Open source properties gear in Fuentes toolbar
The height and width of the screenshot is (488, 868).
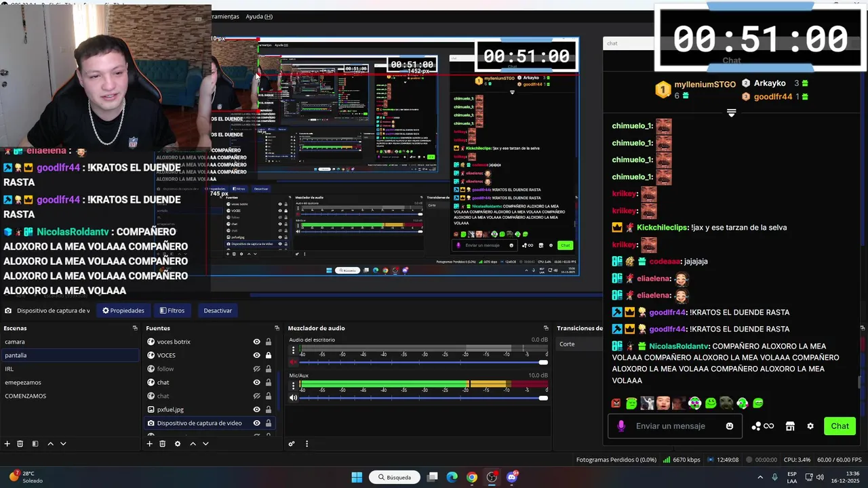tap(178, 444)
